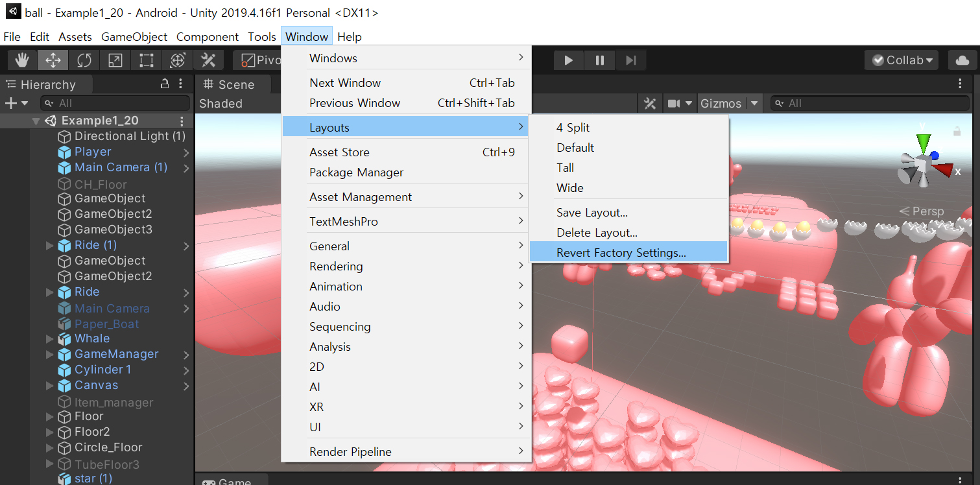The height and width of the screenshot is (485, 980).
Task: Select GameObject3 in Hierarchy
Action: 114,230
